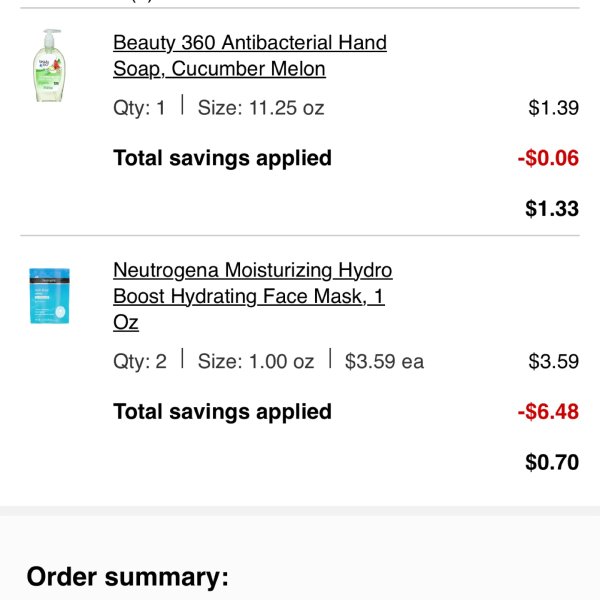
Task: Open the Beauty 360 Antibacterial Hand Soap link
Action: point(250,56)
